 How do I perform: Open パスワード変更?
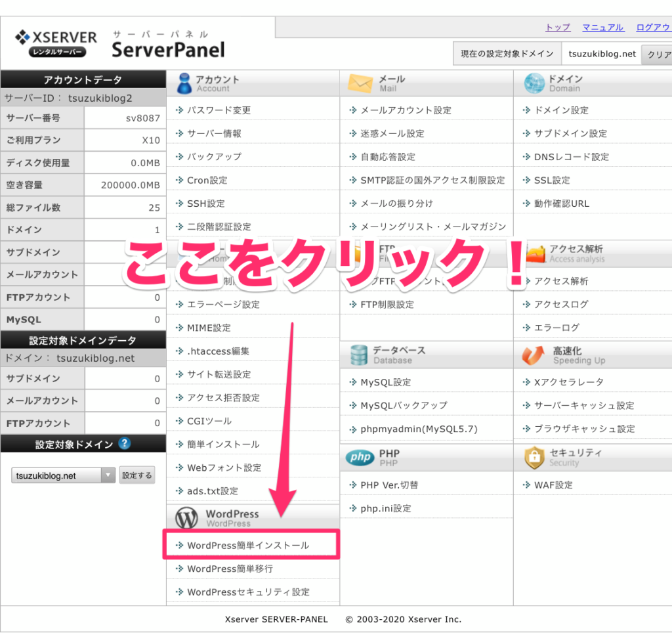pyautogui.click(x=219, y=110)
